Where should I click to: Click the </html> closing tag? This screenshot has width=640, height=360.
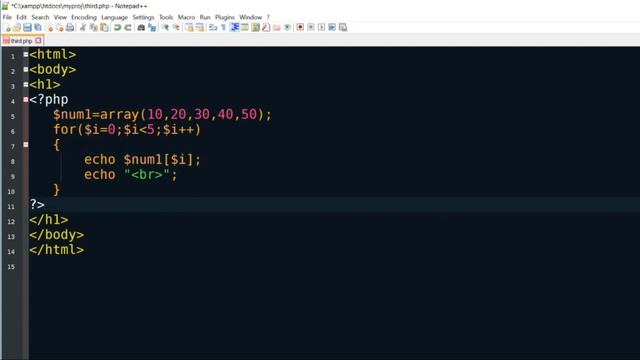pos(56,250)
